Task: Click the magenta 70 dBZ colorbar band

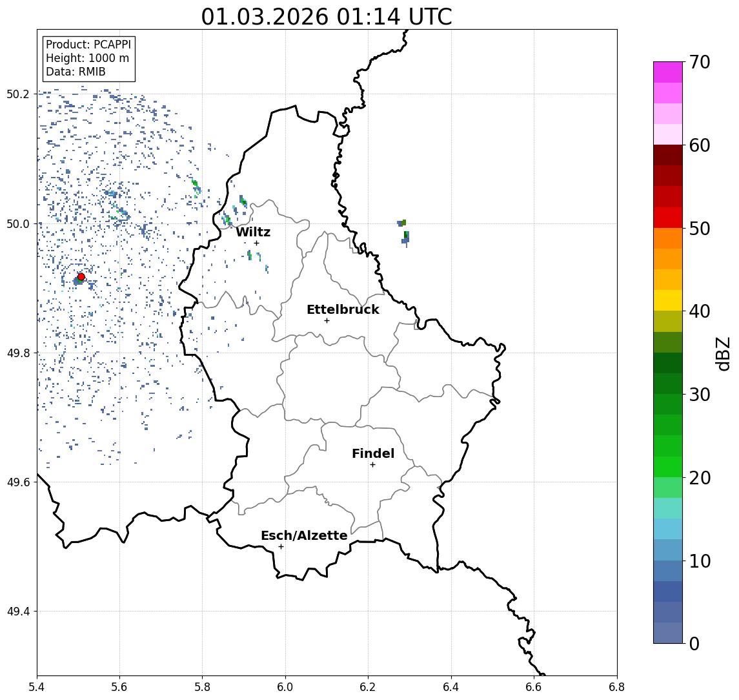Action: point(668,72)
